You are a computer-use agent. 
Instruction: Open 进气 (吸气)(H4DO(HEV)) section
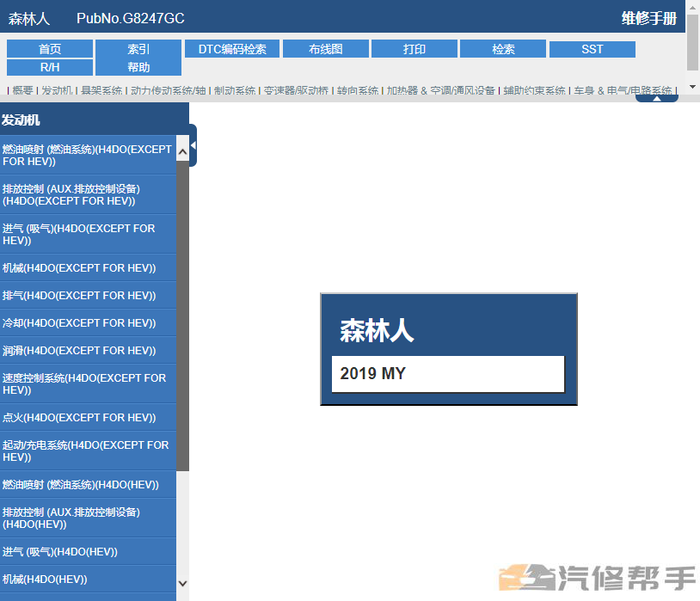pyautogui.click(x=88, y=551)
